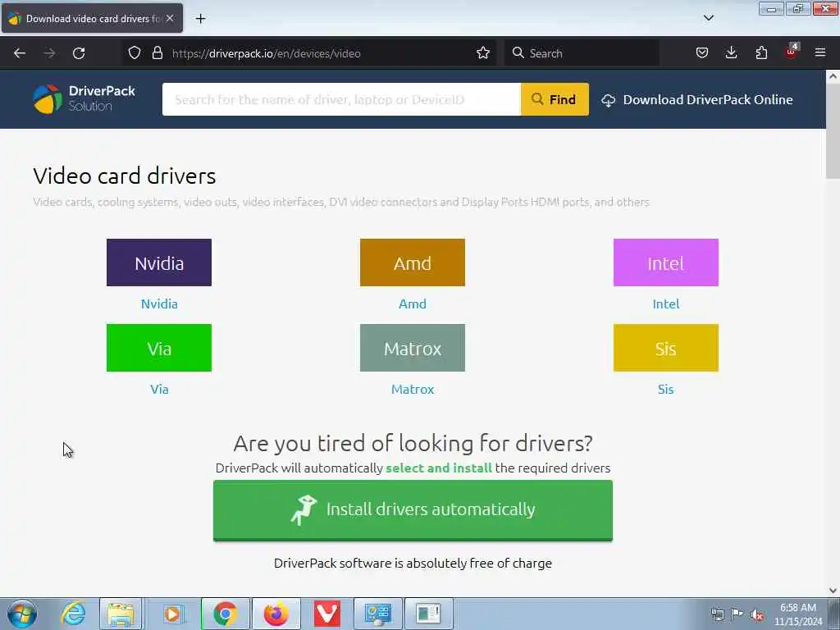The width and height of the screenshot is (840, 630).
Task: Bookmark this page with the star
Action: pos(482,52)
